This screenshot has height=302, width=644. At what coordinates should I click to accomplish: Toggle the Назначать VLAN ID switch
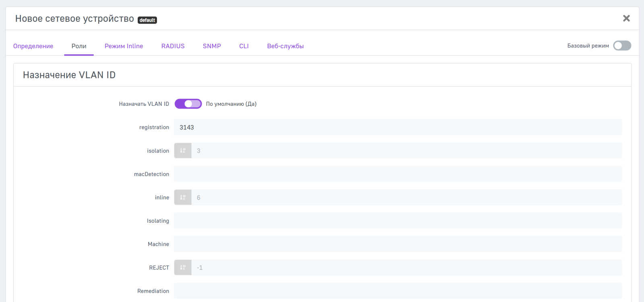[x=188, y=104]
